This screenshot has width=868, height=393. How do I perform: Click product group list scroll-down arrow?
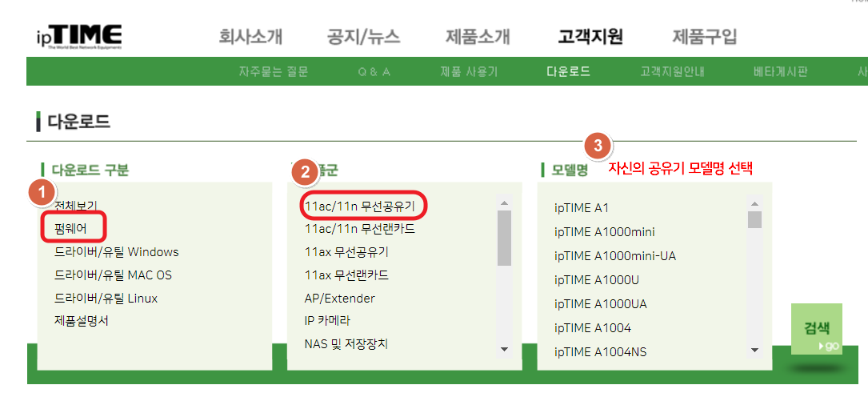tap(504, 349)
